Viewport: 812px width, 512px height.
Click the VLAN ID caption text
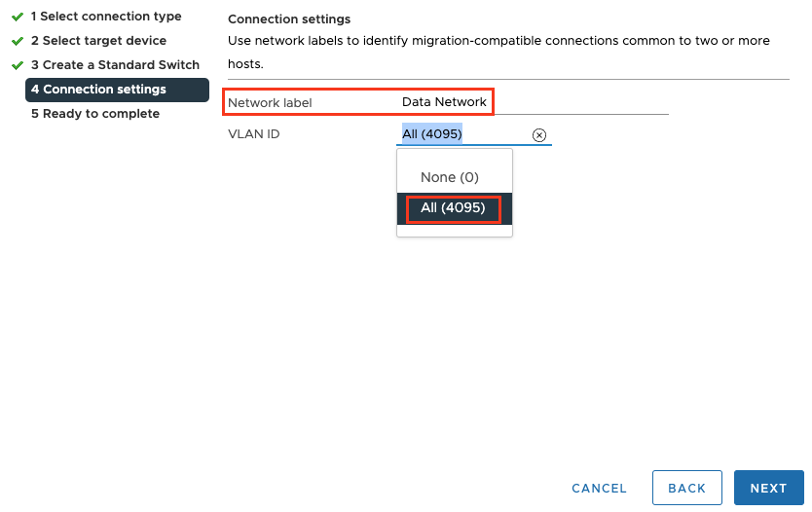(254, 134)
